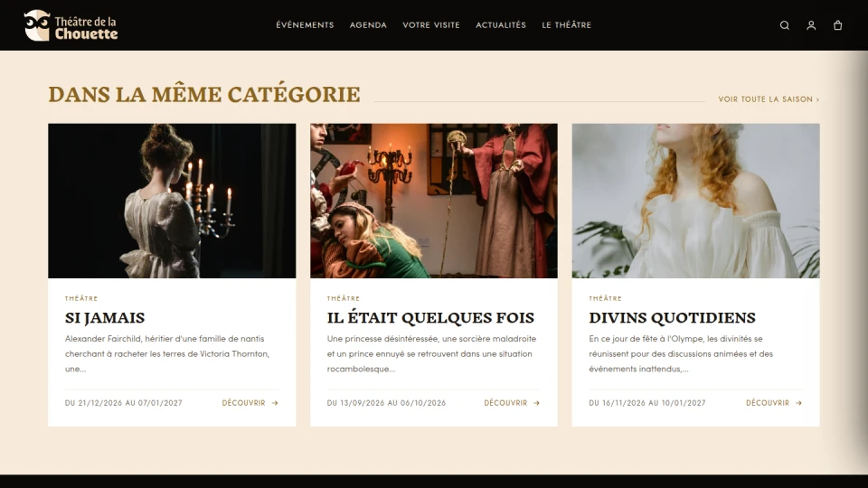Viewport: 868px width, 488px height.
Task: Click the Alexander Fairchild description text
Action: pos(167,353)
